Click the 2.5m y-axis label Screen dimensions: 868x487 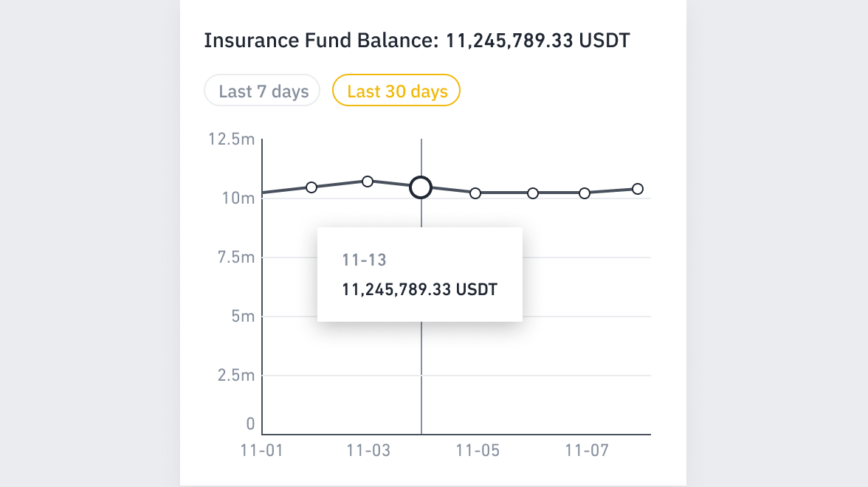[235, 376]
